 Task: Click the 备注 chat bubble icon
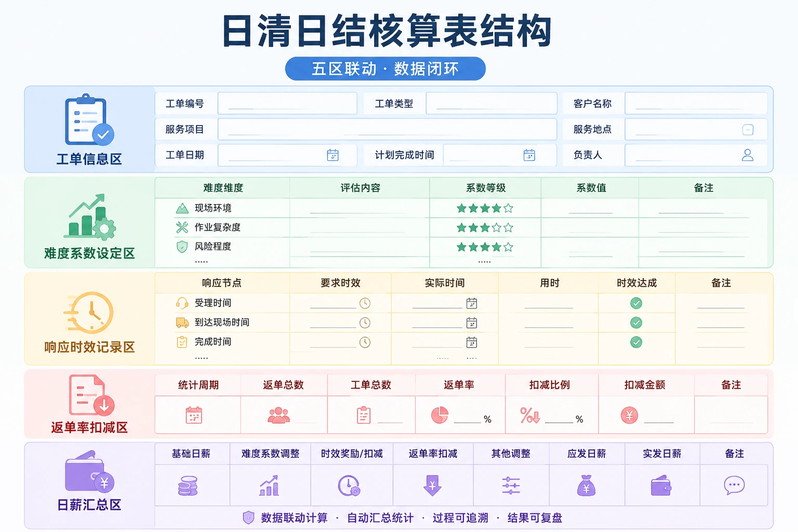pos(735,485)
